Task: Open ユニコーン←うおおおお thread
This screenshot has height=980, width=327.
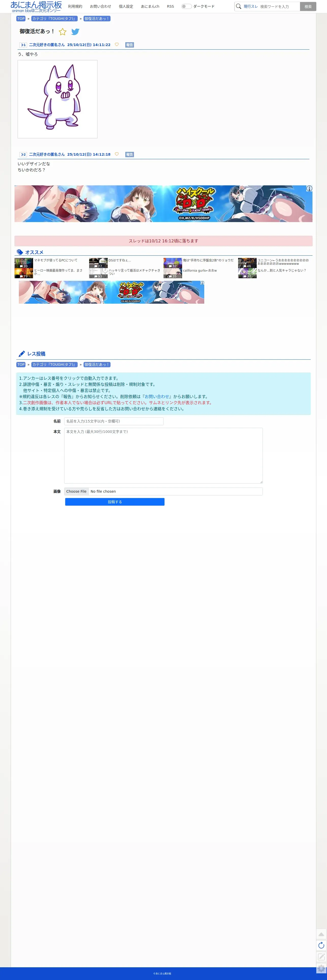Action: tap(283, 262)
